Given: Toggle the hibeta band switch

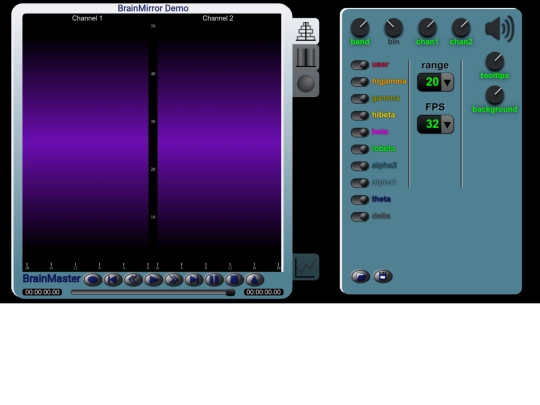Looking at the screenshot, I should (360, 115).
